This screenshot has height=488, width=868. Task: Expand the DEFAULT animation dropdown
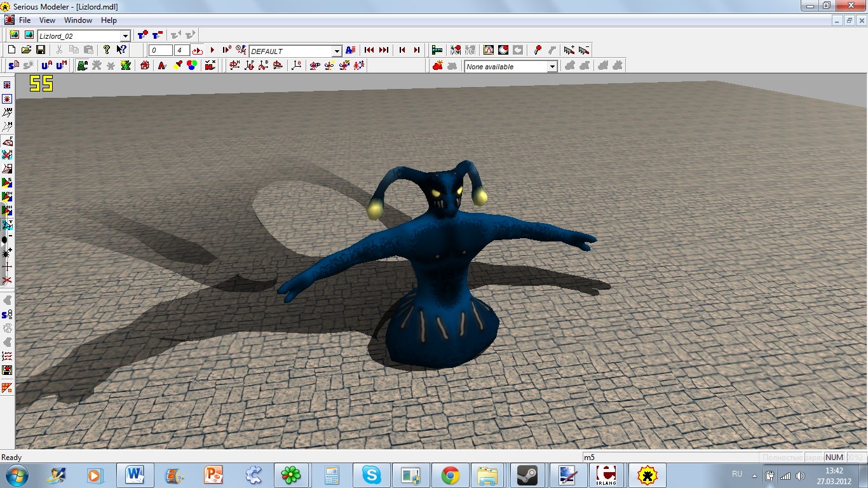pyautogui.click(x=337, y=51)
